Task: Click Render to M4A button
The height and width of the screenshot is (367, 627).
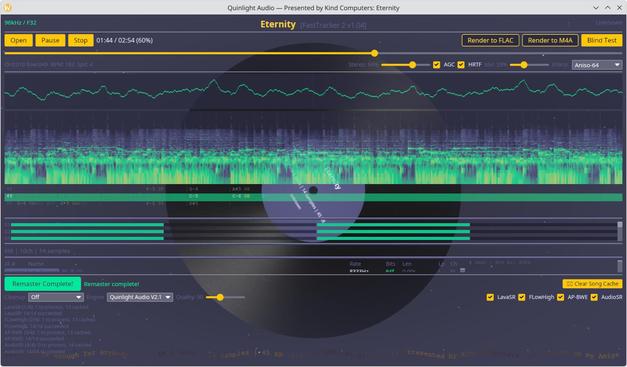Action: 550,40
